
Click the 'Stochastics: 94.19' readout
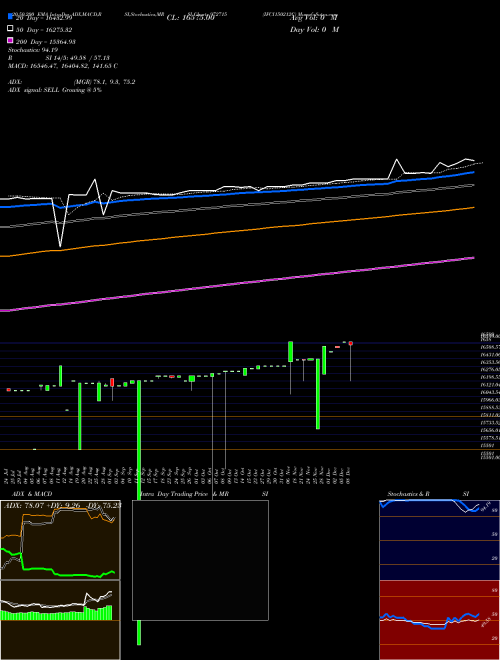click(33, 50)
